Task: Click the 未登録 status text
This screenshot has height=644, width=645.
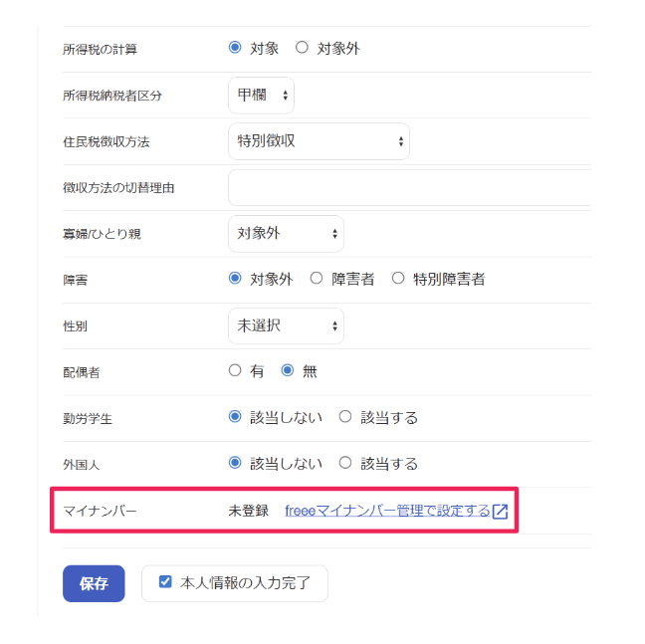Action: [x=249, y=511]
